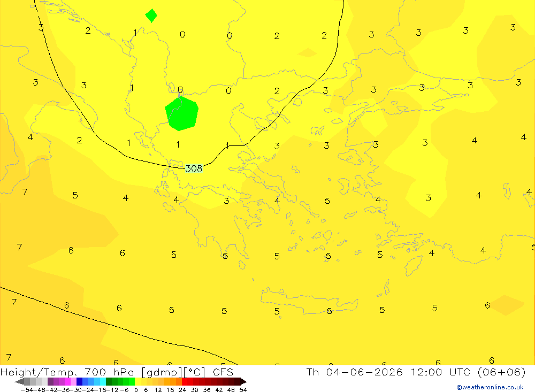The width and height of the screenshot is (535, 392).
Task: Click the small green diamond at map top
Action: 151,16
